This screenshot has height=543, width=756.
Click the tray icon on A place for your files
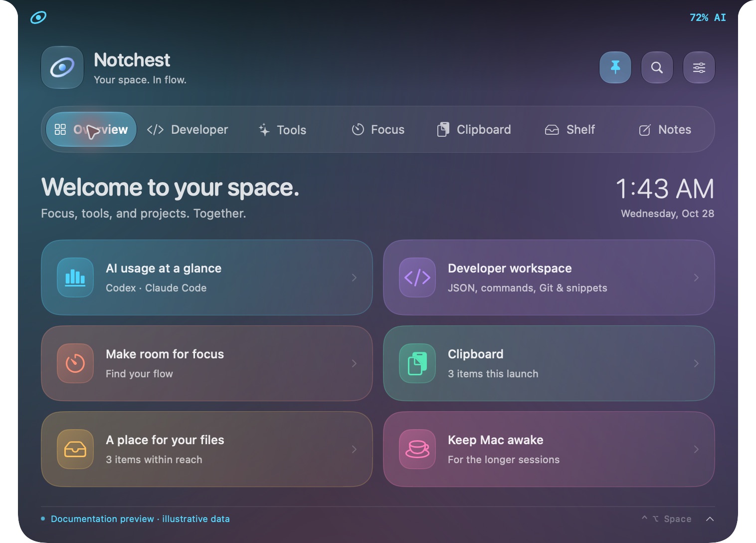tap(75, 449)
